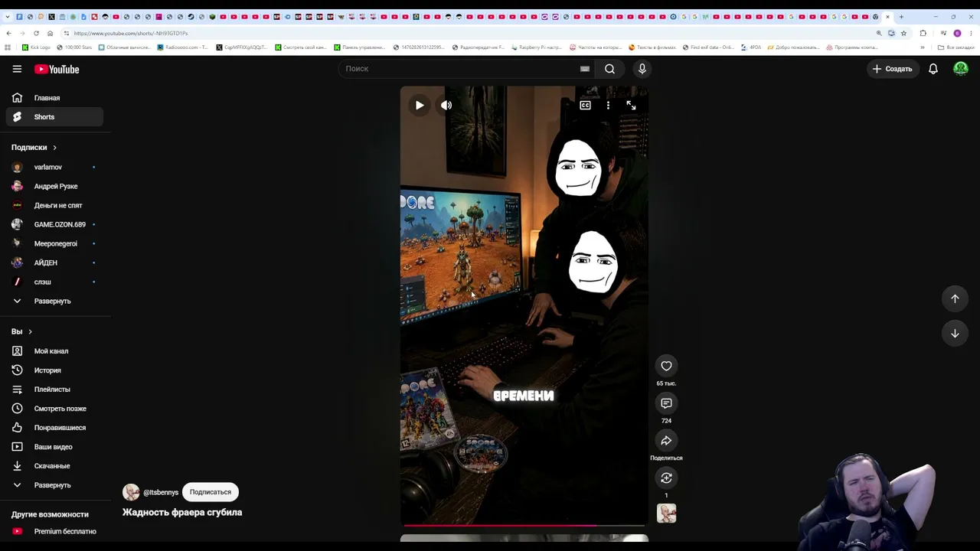Open the Find exif data bookmark
This screenshot has width=980, height=551.
click(x=708, y=47)
